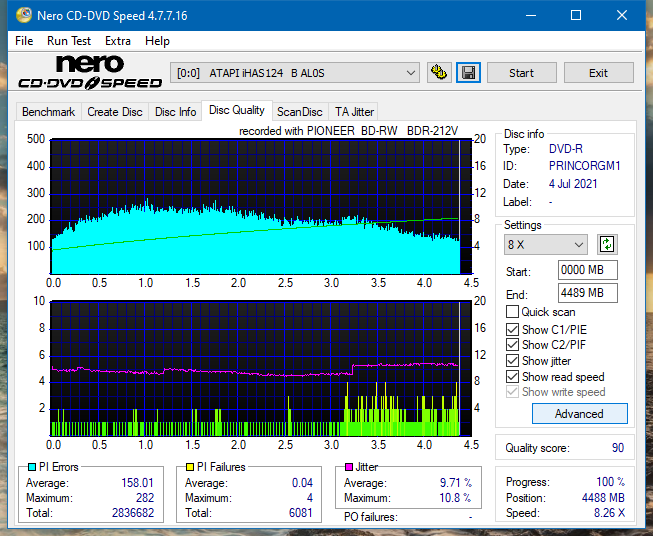Click the green refresh speed icon

point(607,244)
